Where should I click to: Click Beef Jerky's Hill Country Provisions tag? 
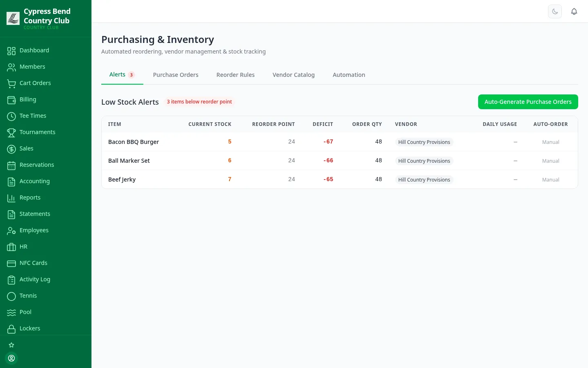(424, 180)
